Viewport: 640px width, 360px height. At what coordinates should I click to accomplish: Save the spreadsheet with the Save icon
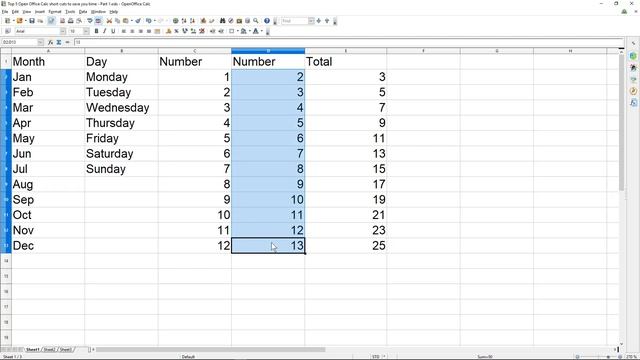click(32, 21)
